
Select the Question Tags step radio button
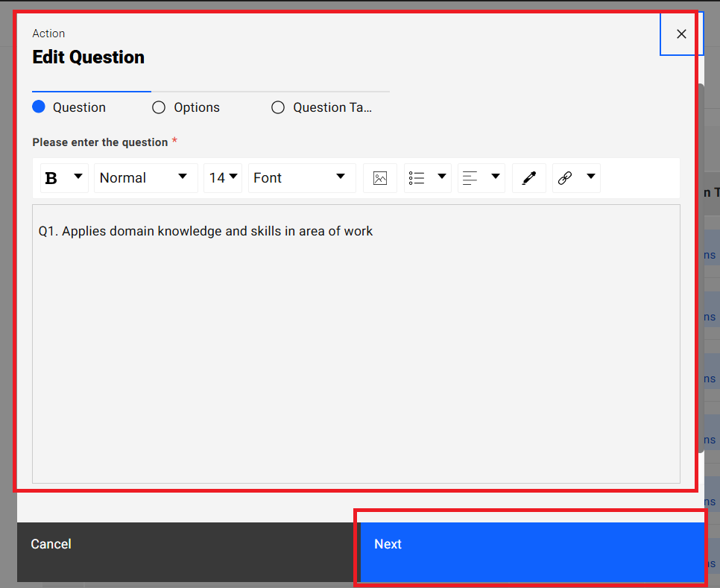(278, 107)
